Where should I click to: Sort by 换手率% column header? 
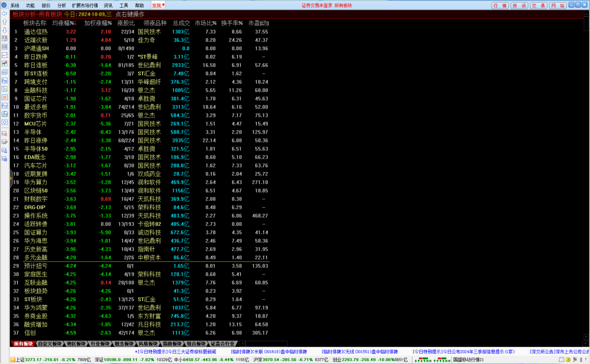coord(232,23)
